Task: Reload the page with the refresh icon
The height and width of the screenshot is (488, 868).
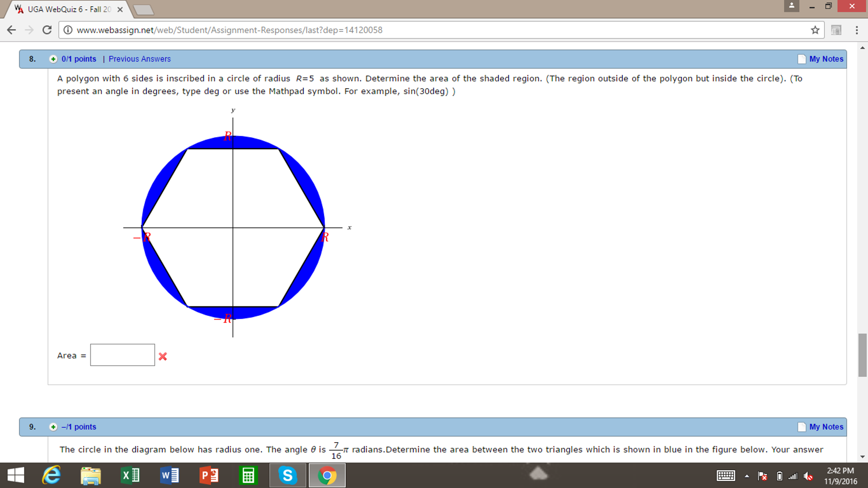Action: coord(47,30)
